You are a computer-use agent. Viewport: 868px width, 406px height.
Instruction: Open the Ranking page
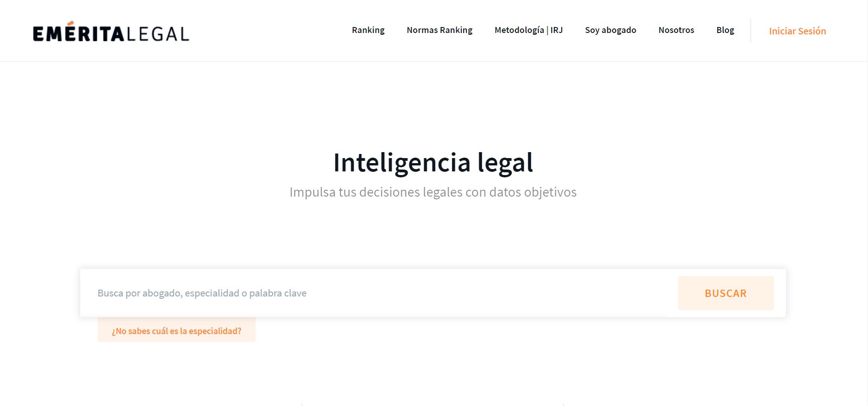[x=368, y=30]
